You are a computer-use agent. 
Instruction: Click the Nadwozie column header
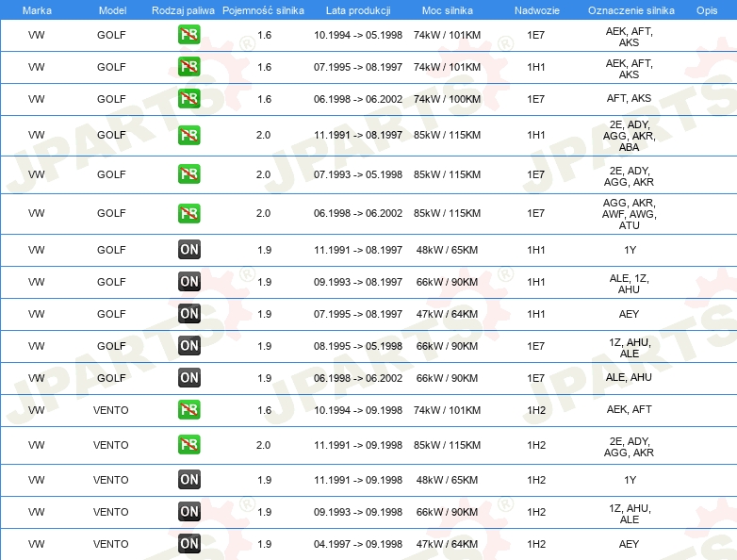click(x=537, y=10)
